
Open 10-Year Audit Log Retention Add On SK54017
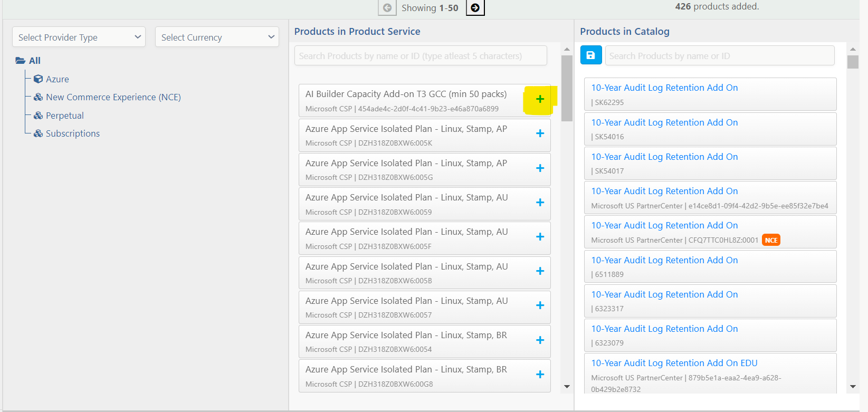click(x=664, y=157)
